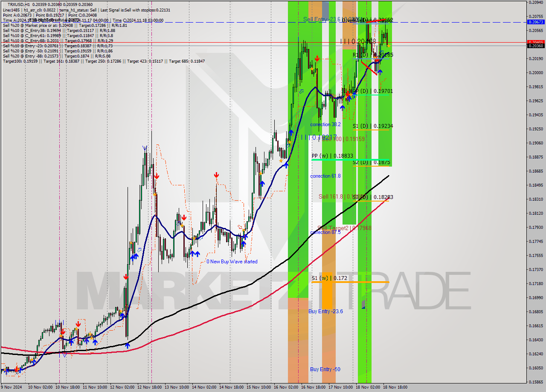Click the '12 Nov 02:00' time axis label
This screenshot has width=546, height=392.
coord(121,387)
